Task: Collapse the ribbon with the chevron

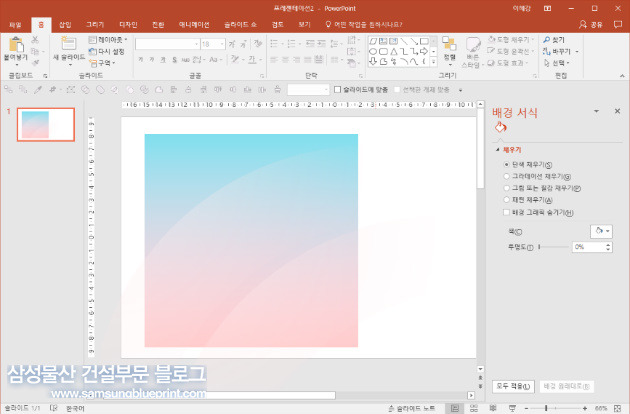Action: 622,76
